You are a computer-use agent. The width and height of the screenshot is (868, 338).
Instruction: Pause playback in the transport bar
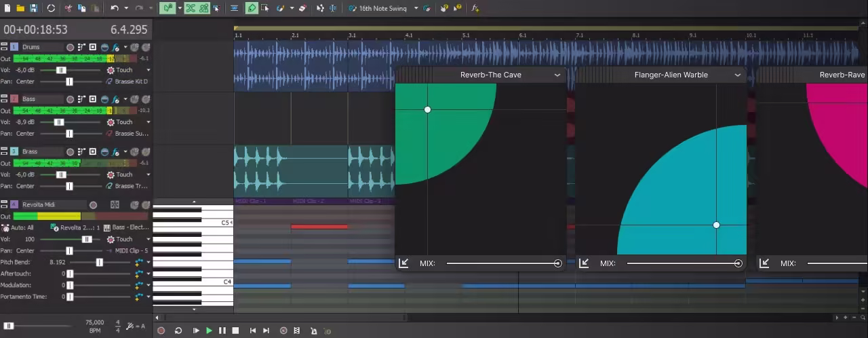coord(222,331)
